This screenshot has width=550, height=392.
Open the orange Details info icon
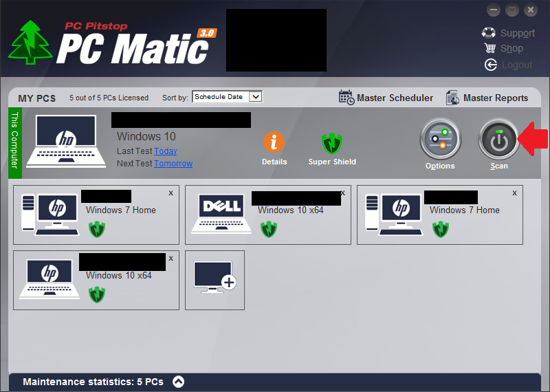pyautogui.click(x=274, y=142)
